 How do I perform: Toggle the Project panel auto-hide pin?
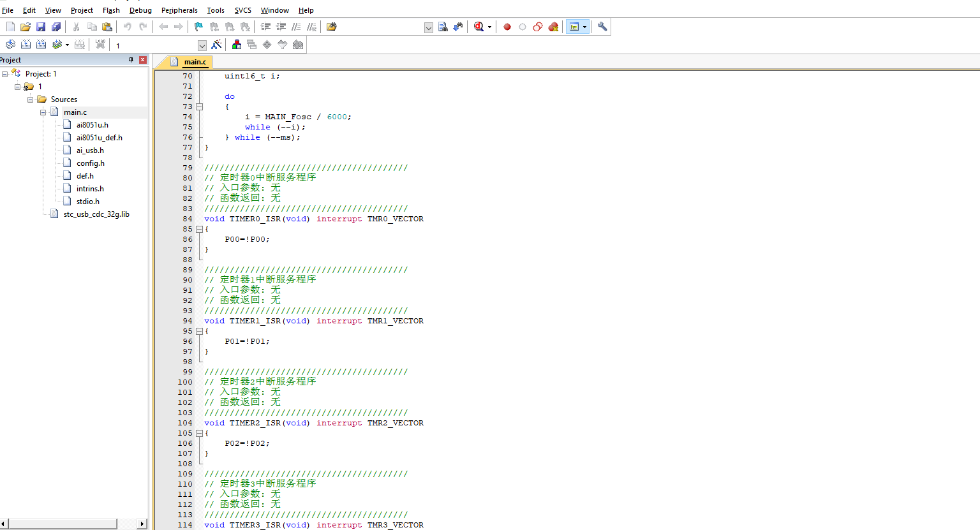point(131,60)
